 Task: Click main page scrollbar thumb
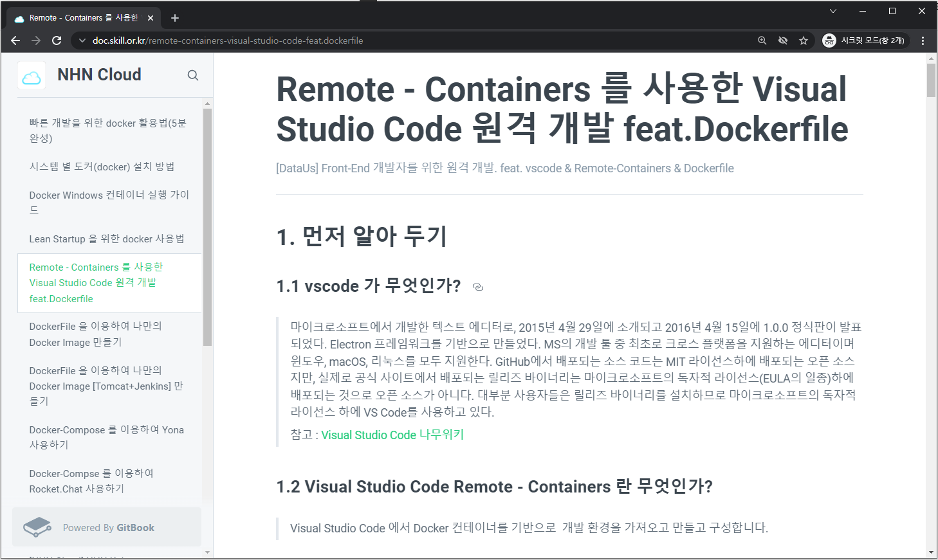click(x=932, y=80)
